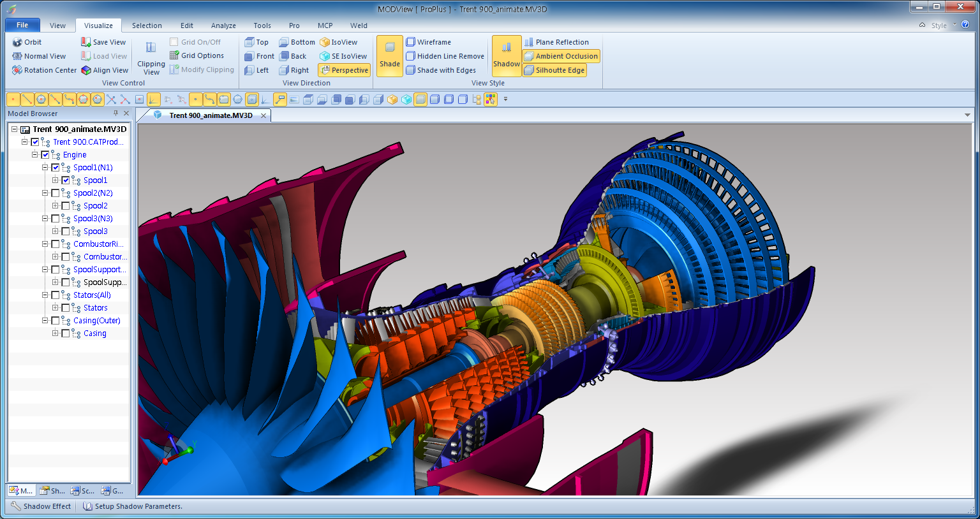Open the Clipping View tool
Viewport: 980px width, 519px height.
pyautogui.click(x=151, y=58)
